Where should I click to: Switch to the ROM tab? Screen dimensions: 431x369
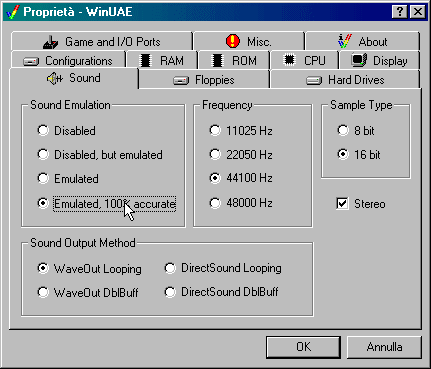click(234, 60)
